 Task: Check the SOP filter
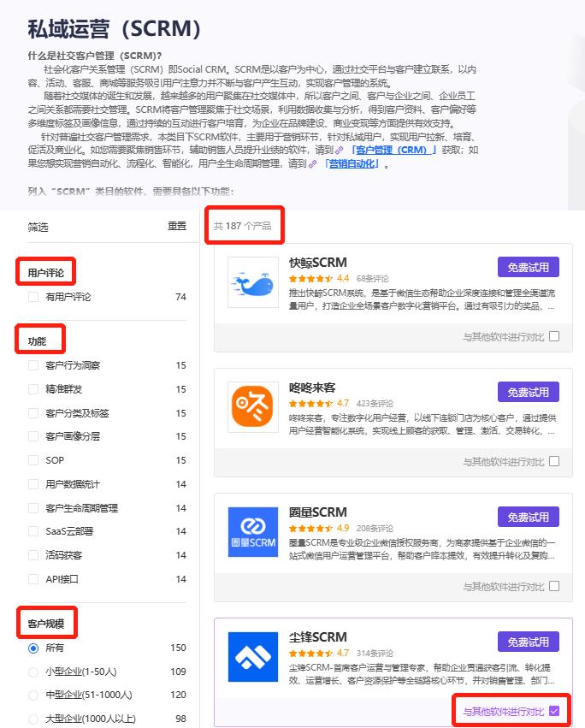coord(33,460)
